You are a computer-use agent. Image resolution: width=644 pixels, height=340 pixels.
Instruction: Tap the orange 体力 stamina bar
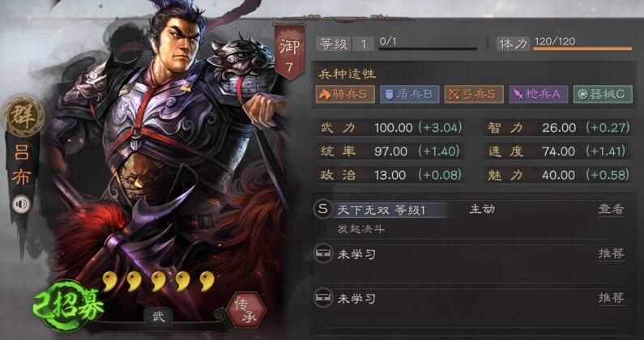click(582, 49)
